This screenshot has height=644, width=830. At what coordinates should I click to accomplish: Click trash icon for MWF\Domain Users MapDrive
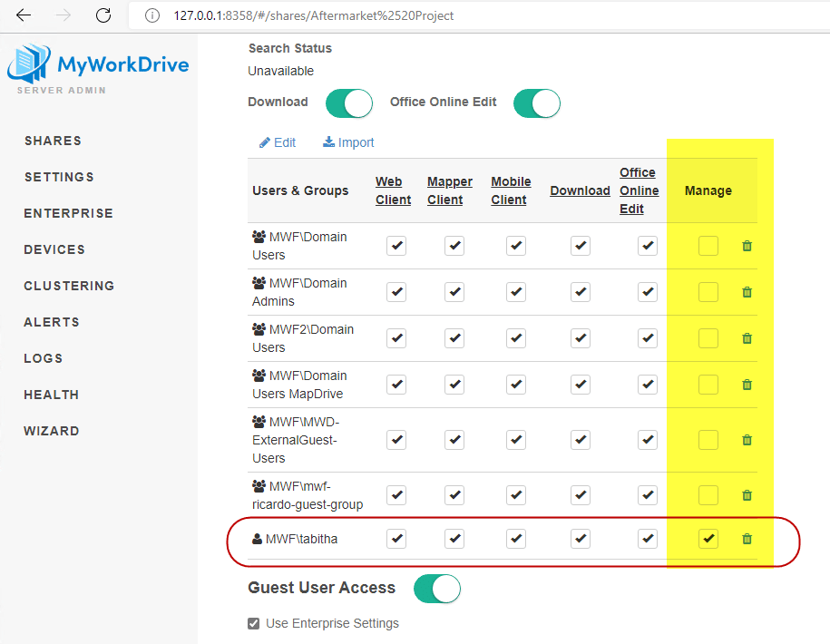(747, 385)
